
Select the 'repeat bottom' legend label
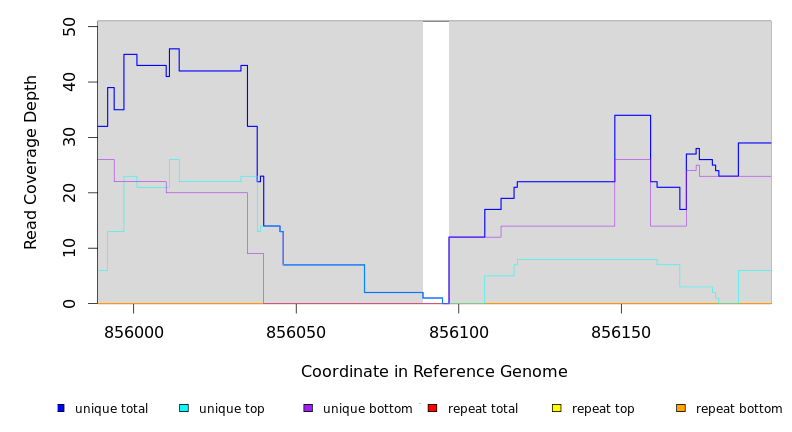[739, 409]
